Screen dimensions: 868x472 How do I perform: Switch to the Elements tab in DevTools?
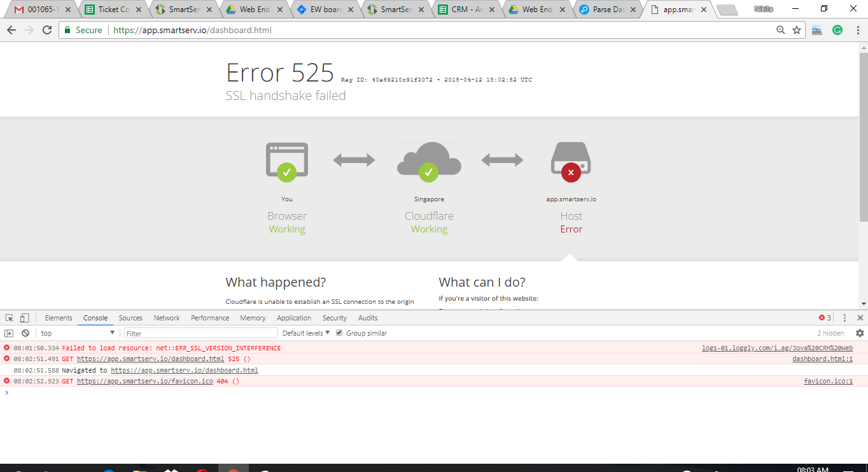click(59, 318)
